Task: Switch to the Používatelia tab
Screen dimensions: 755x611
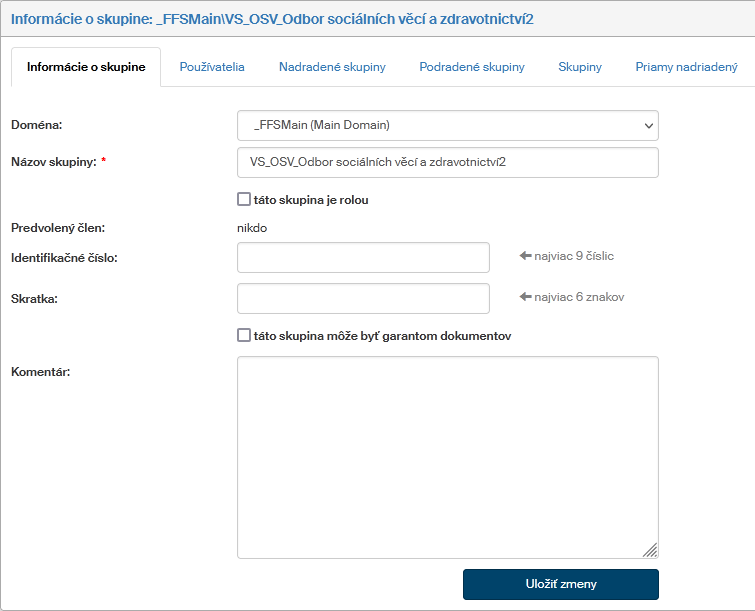Action: (212, 67)
